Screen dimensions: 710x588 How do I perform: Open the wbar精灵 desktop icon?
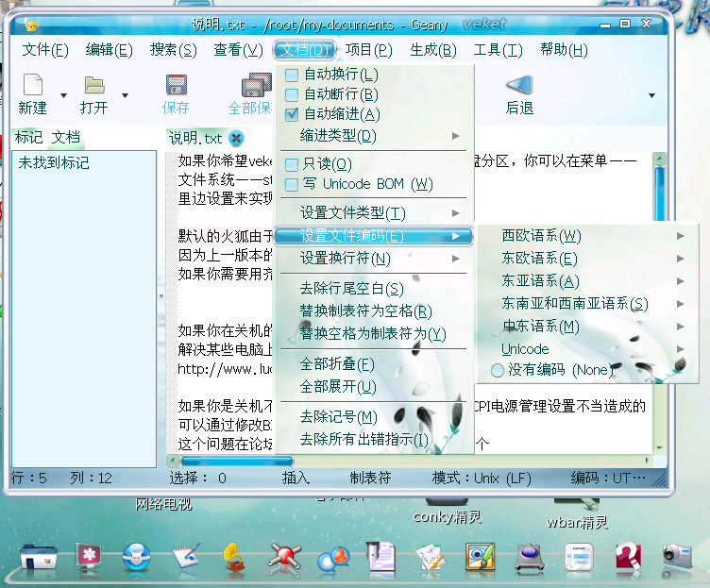click(x=577, y=515)
